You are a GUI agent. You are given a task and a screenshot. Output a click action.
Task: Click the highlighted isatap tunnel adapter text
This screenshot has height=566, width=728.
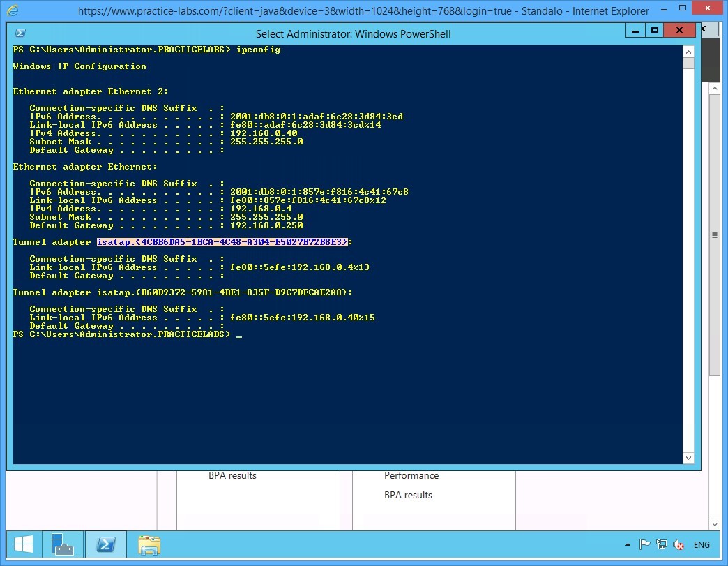(222, 242)
